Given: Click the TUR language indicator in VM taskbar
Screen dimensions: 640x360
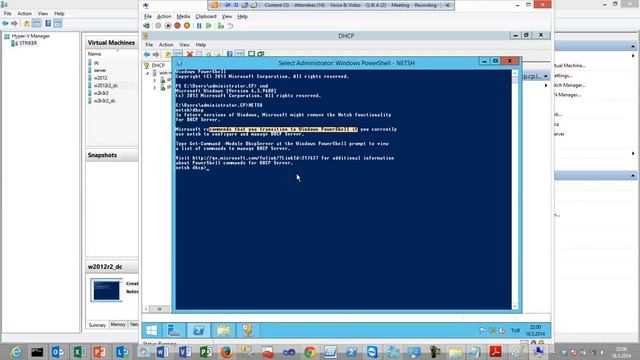Looking at the screenshot, I should coord(516,331).
